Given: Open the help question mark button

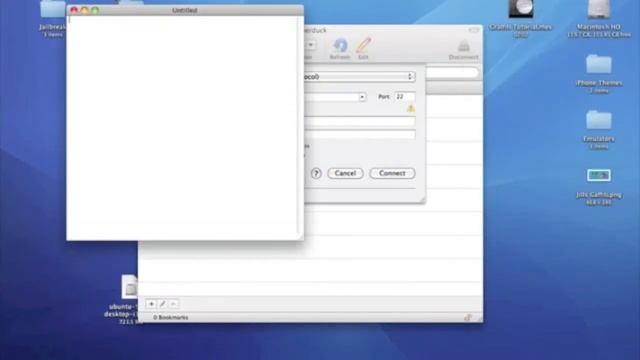Looking at the screenshot, I should 316,173.
